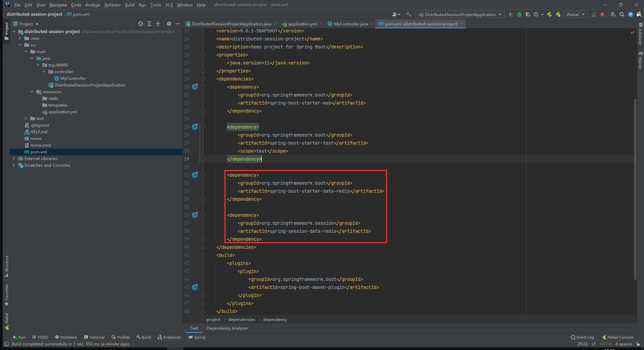Expand the test folder

tap(26, 118)
